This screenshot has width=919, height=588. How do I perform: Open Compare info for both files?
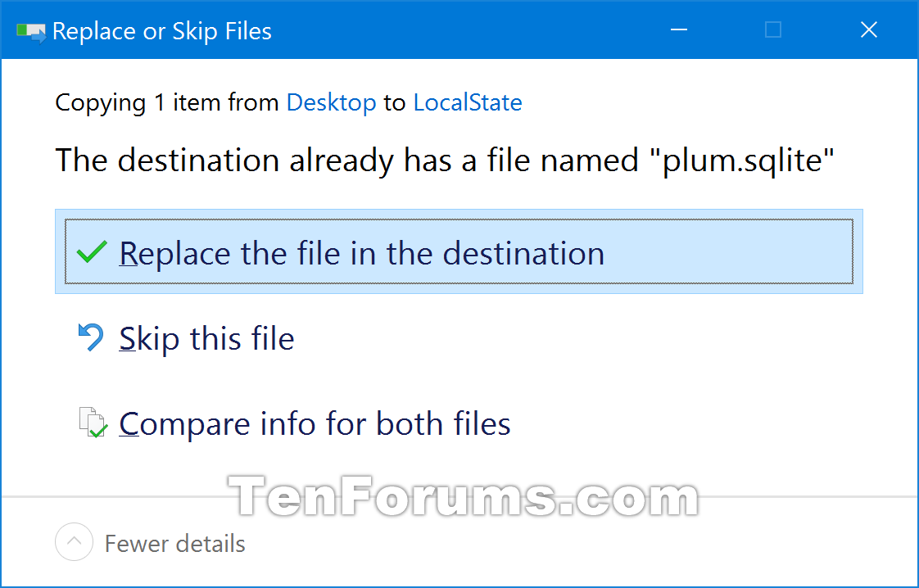pos(315,423)
